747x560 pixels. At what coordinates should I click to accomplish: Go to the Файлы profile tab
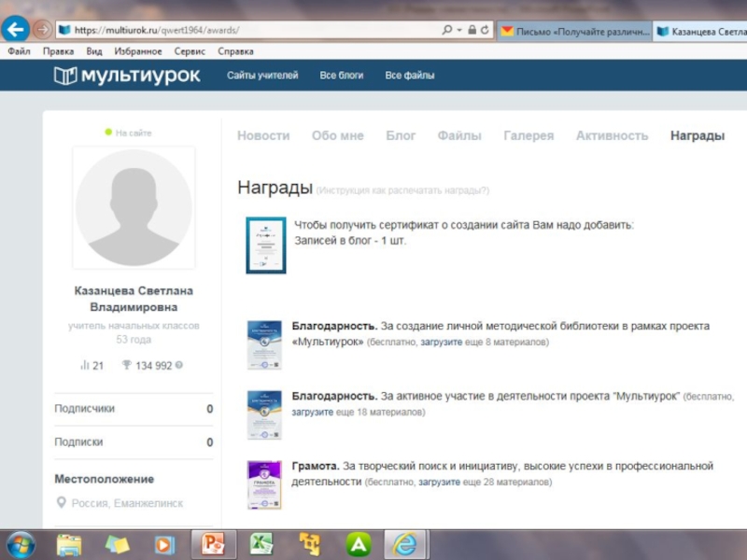pos(459,135)
